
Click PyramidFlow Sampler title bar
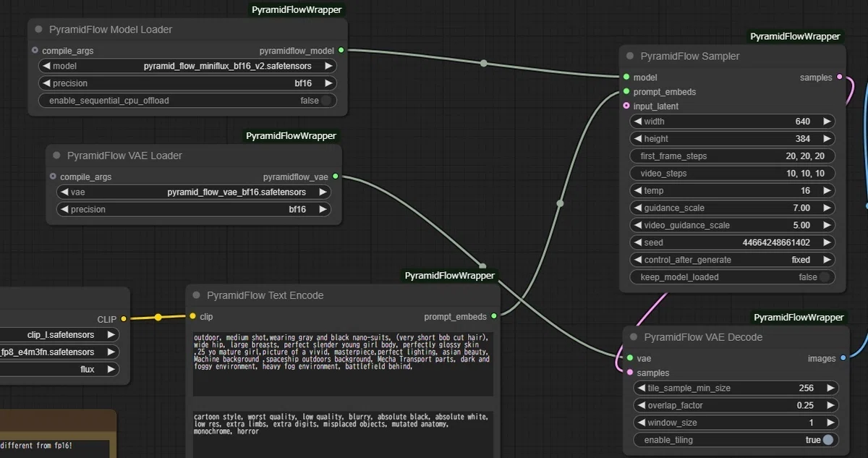coord(733,56)
